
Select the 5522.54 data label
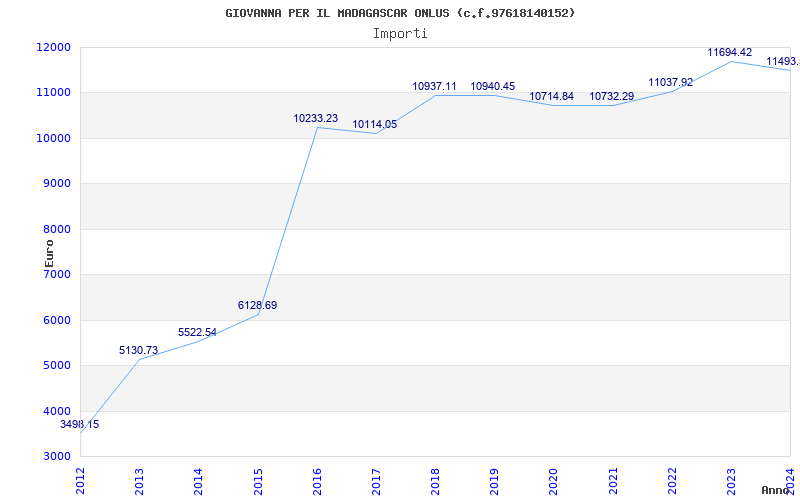click(x=197, y=332)
